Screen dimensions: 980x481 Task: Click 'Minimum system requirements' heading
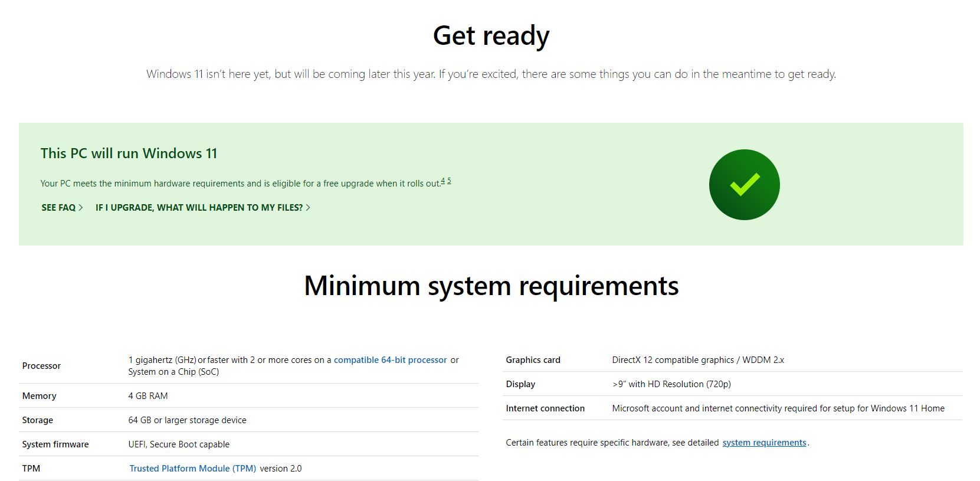[x=491, y=286]
